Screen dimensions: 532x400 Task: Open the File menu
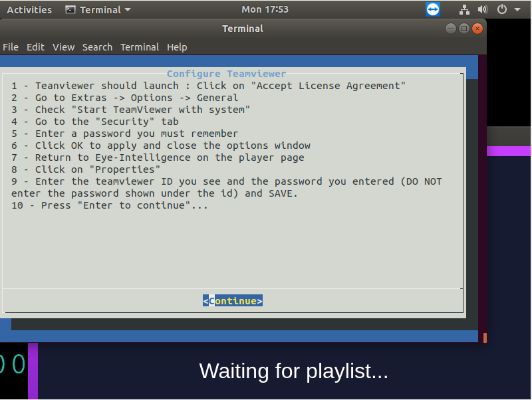coord(11,47)
